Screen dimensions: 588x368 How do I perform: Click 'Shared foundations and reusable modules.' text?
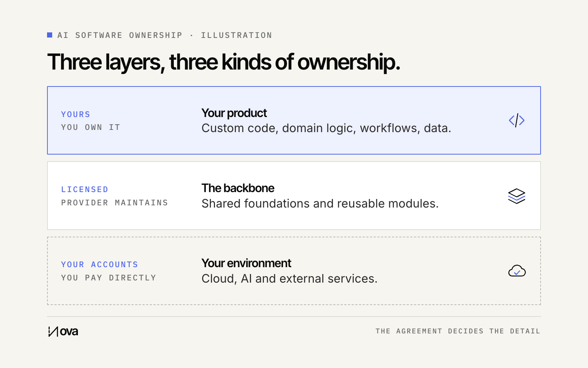[320, 204]
